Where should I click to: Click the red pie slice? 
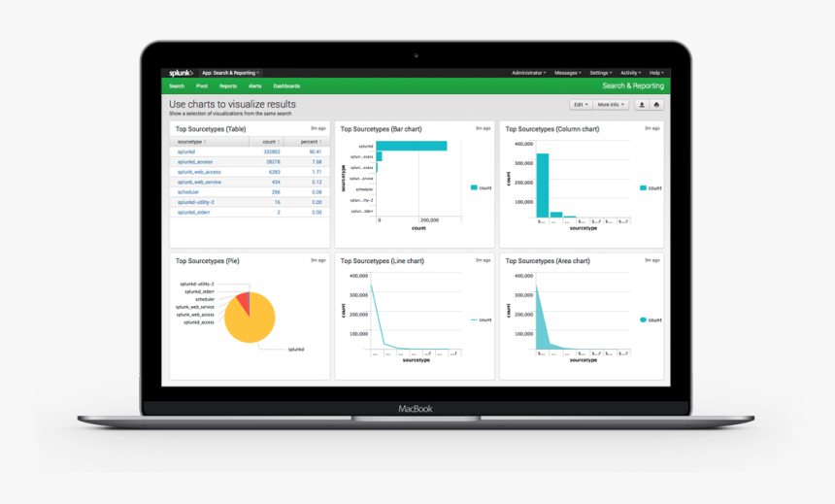pos(243,302)
